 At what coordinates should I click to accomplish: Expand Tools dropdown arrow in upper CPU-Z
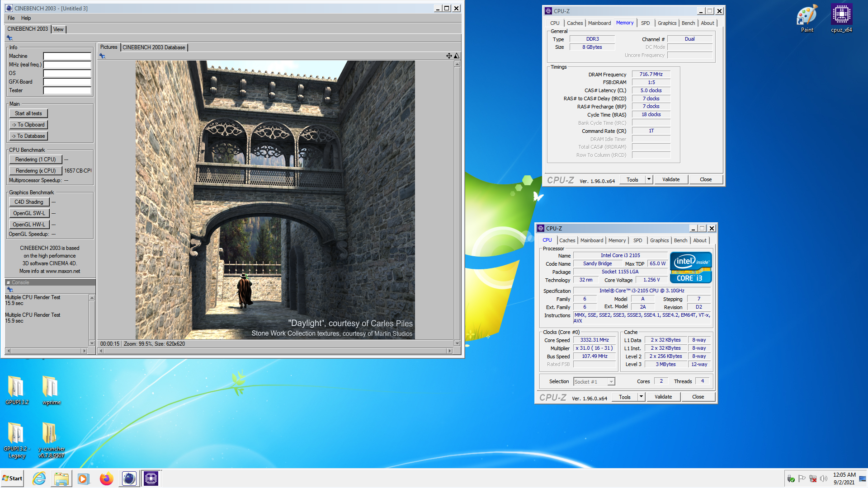click(649, 179)
